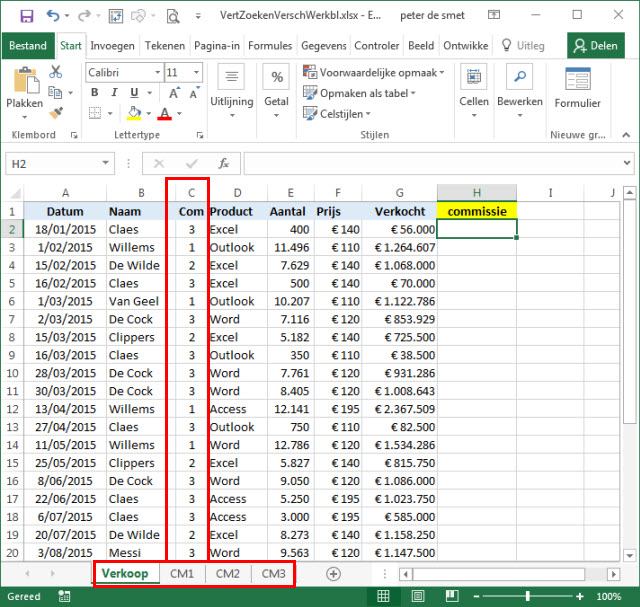The image size is (640, 607).
Task: Zoom out with the minus button
Action: click(476, 596)
